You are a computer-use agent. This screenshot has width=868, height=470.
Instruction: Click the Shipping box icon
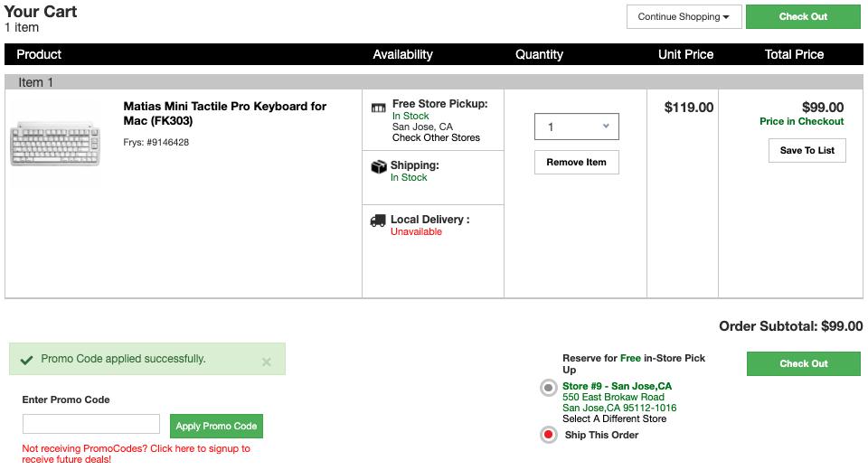[x=379, y=167]
